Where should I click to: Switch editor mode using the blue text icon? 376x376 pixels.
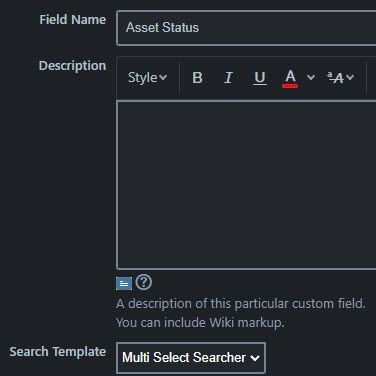(x=124, y=284)
